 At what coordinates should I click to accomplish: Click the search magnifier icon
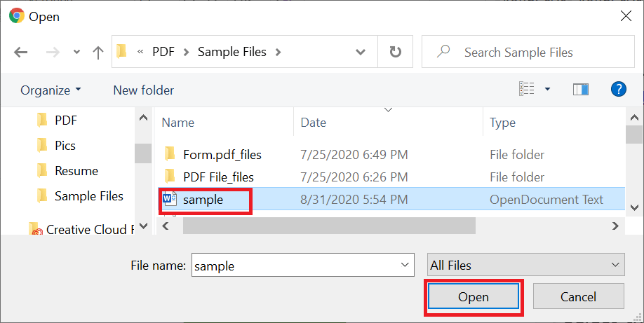click(x=443, y=51)
